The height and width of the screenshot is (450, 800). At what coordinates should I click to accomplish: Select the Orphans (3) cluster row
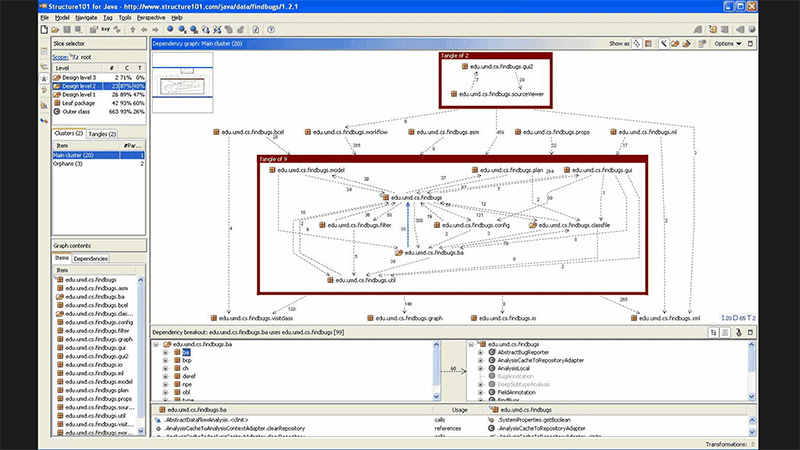tap(99, 164)
